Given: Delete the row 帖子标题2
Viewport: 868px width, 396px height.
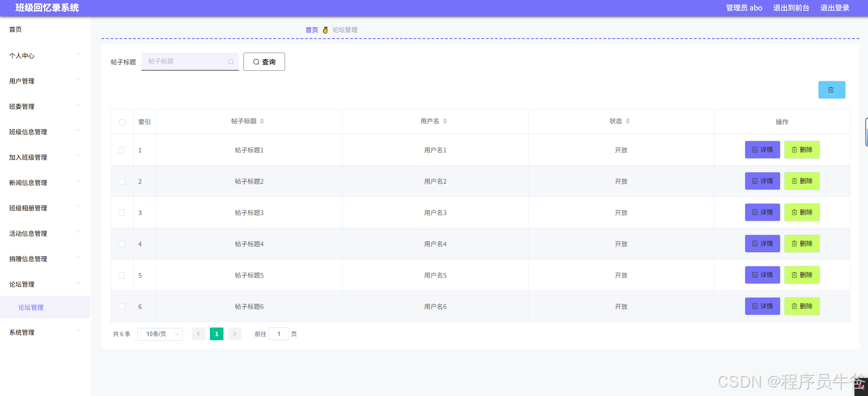Looking at the screenshot, I should coord(802,181).
